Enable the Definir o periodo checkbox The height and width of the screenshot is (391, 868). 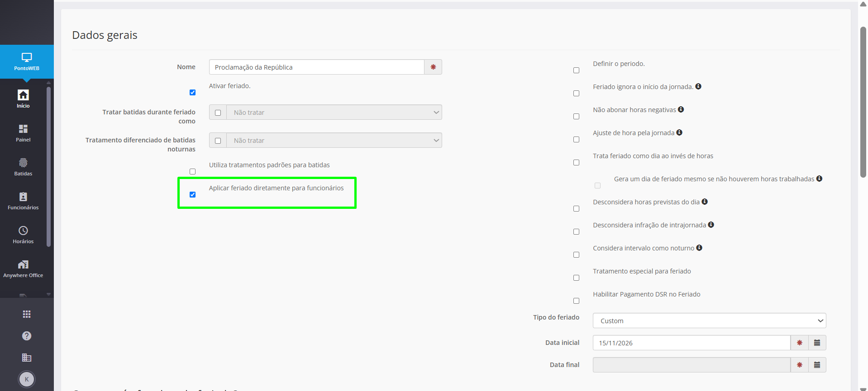coord(576,70)
